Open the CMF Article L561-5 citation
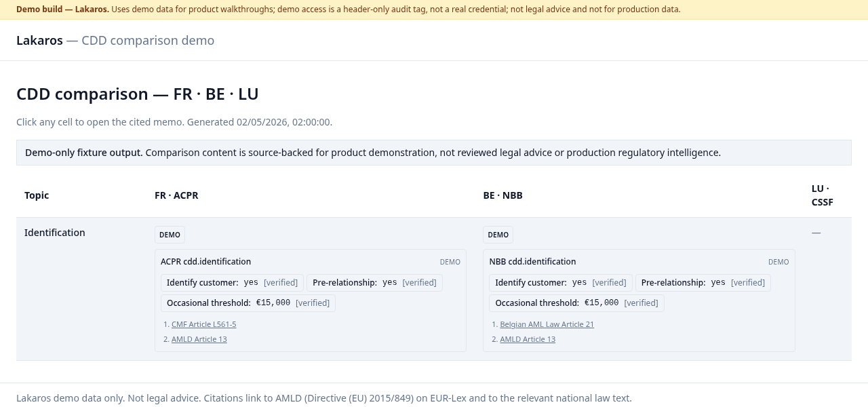This screenshot has height=407, width=868. (203, 324)
